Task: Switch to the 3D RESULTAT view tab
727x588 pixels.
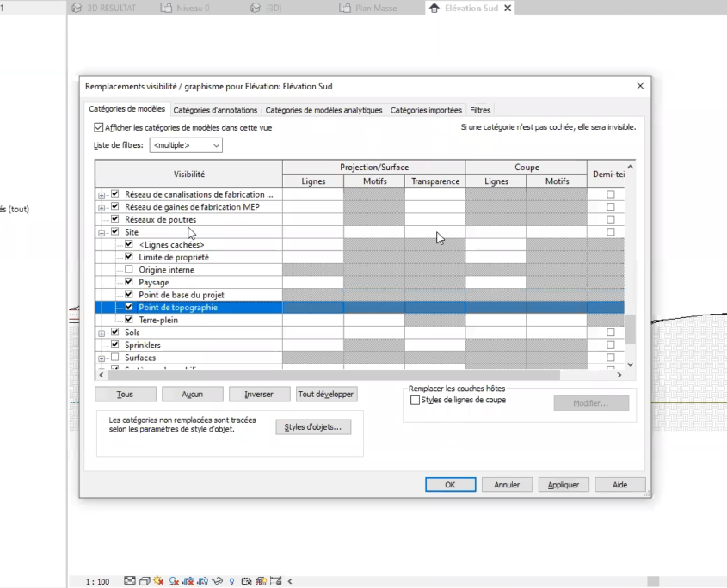Action: point(105,9)
